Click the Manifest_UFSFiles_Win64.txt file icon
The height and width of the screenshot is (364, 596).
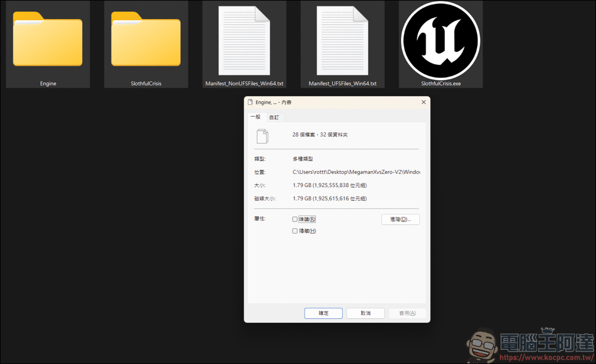coord(343,39)
